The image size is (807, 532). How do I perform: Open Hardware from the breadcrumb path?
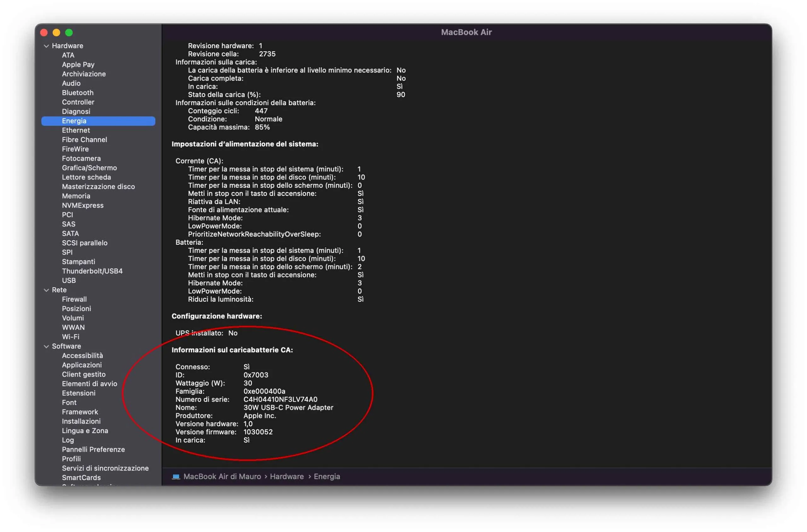click(287, 476)
